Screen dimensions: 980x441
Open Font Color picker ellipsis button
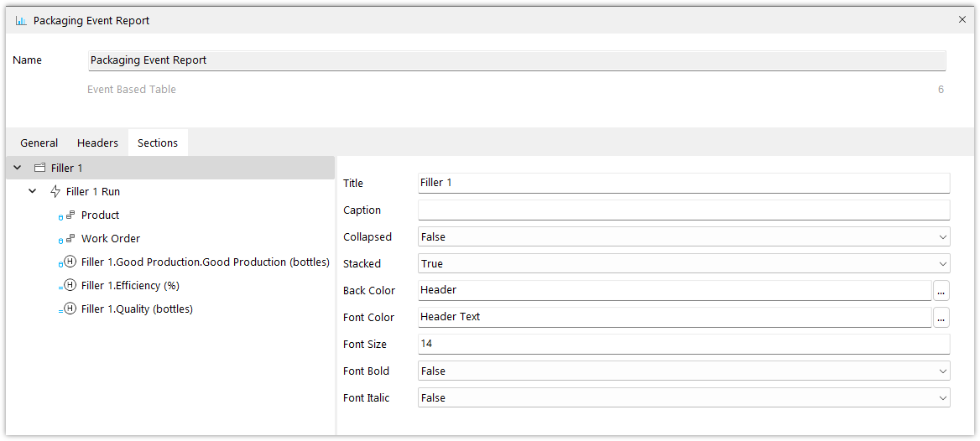(941, 317)
